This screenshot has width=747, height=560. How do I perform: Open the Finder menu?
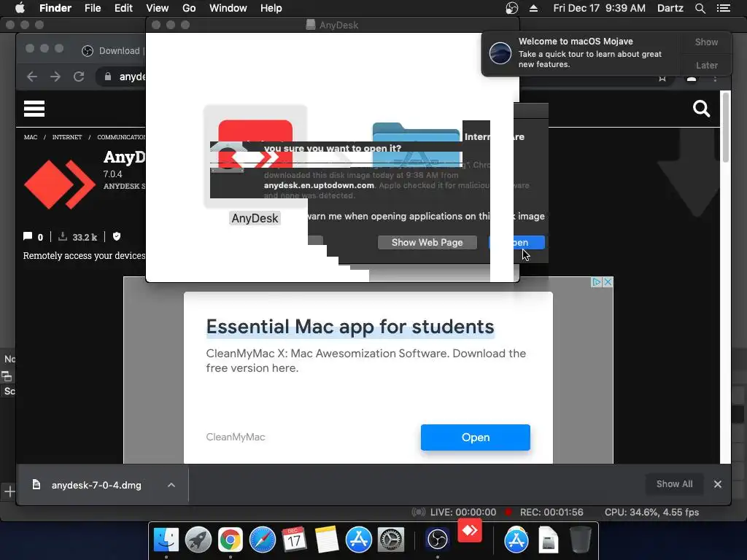[55, 8]
